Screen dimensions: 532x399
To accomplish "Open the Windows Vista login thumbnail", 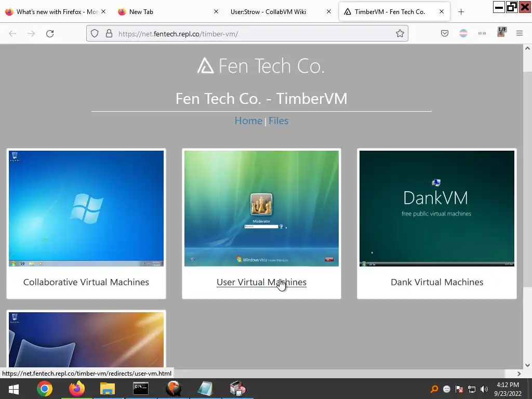I will tap(261, 208).
